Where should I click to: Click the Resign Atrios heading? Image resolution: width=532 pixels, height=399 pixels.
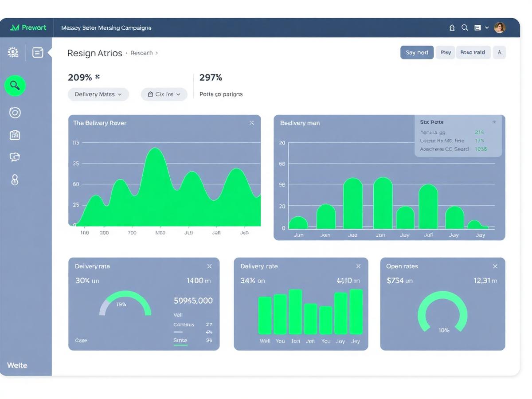94,53
